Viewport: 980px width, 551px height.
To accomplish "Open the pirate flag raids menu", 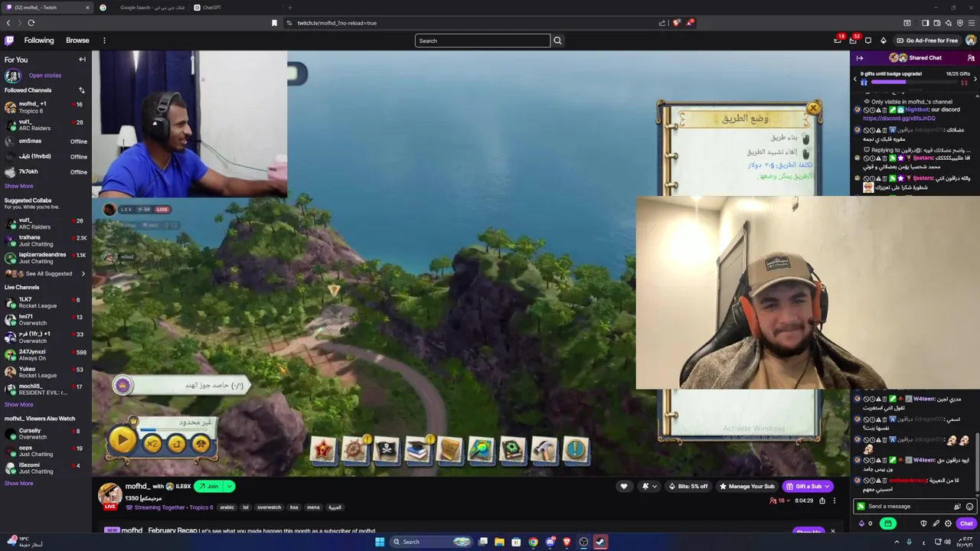I will [x=387, y=450].
